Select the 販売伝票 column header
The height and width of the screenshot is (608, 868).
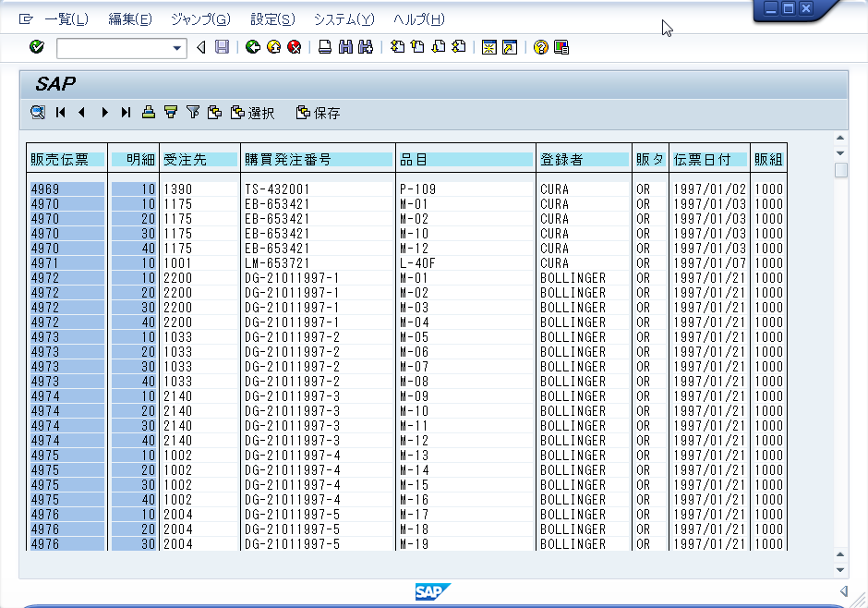click(67, 160)
